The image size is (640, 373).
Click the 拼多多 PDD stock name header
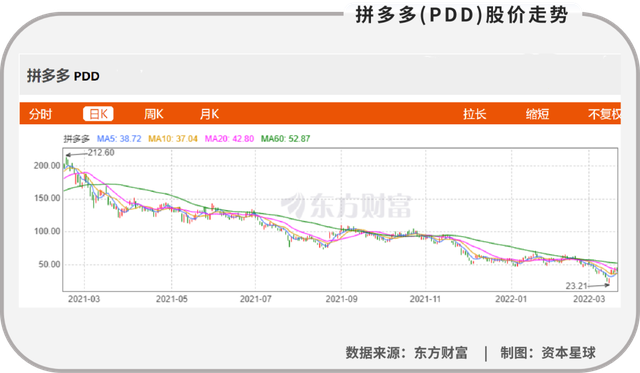click(63, 76)
